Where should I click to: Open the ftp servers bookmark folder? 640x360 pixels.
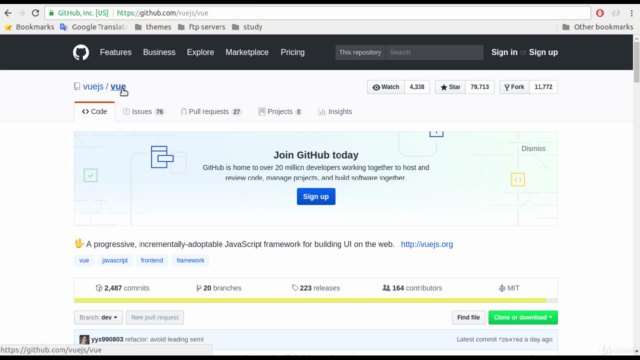click(x=202, y=27)
